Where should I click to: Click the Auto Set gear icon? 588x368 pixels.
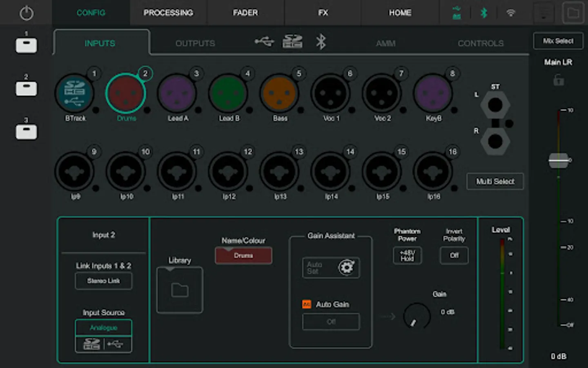(346, 267)
